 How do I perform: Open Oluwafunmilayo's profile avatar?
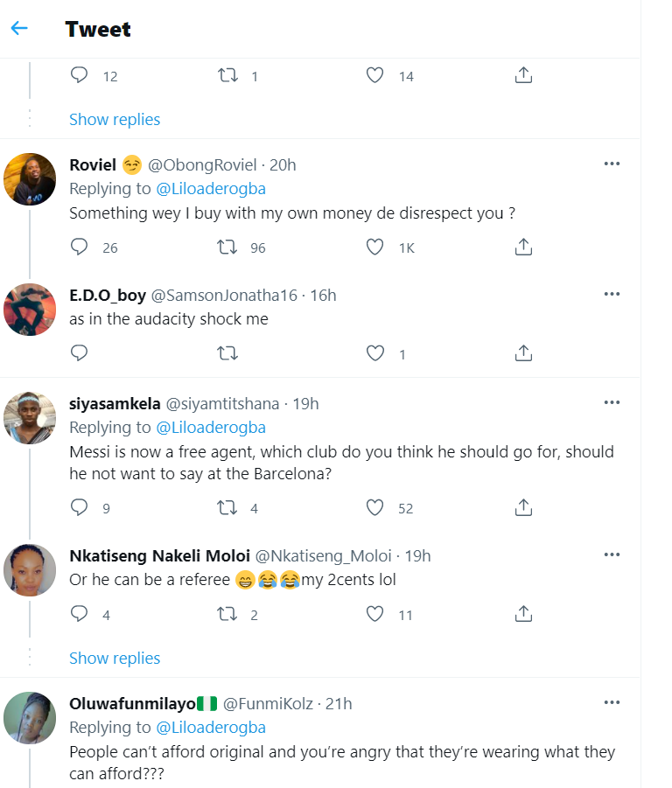click(x=31, y=718)
